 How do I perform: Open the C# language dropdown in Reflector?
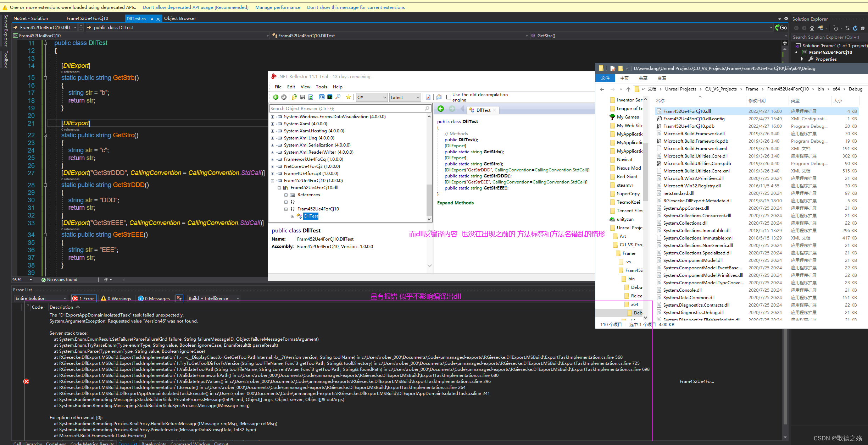[x=372, y=97]
